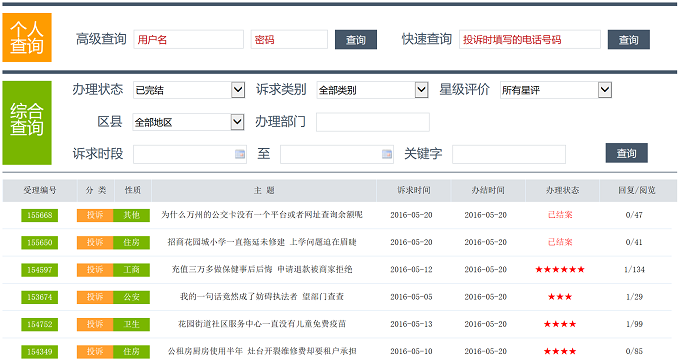Image resolution: width=680 pixels, height=360 pixels.
Task: Click the end date field after 至
Action: (337, 154)
